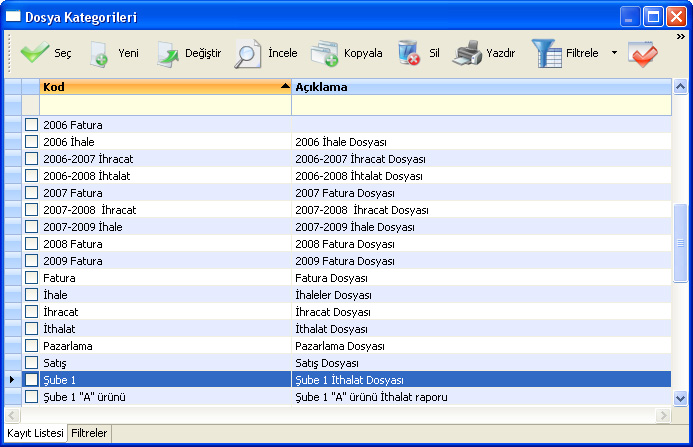Click the Sil trash bin icon
Screen dimensions: 693x447
point(408,54)
